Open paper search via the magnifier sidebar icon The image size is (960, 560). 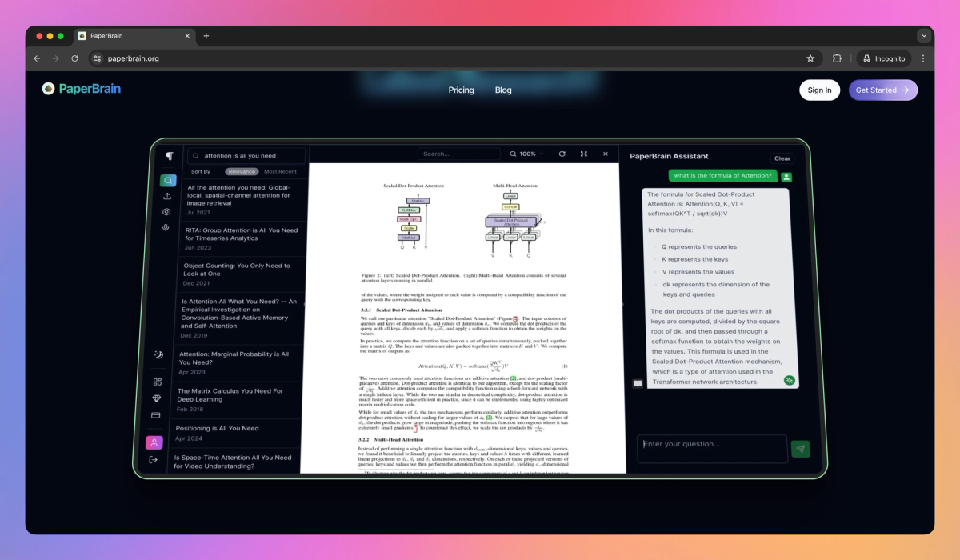coord(167,180)
